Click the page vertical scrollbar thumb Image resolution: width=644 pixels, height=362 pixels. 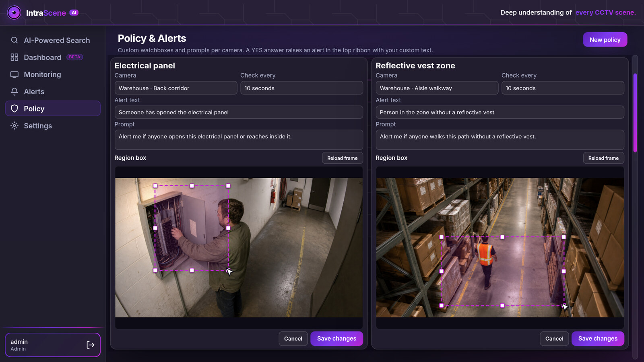pyautogui.click(x=635, y=113)
